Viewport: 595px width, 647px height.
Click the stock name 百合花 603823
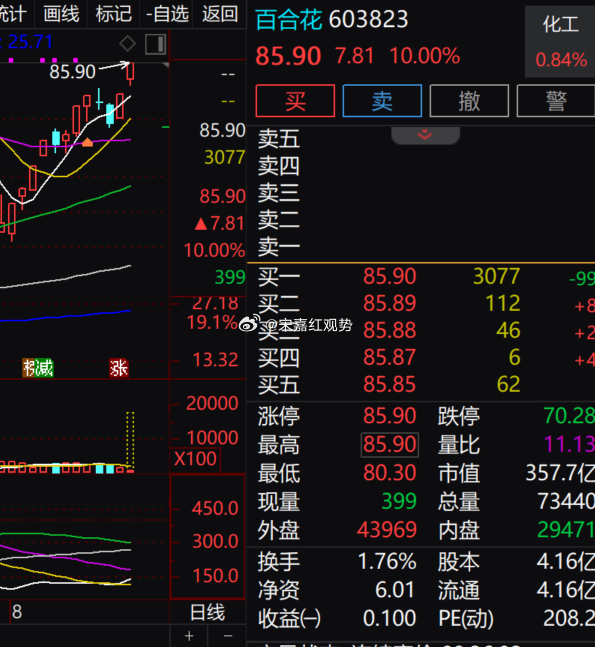332,19
